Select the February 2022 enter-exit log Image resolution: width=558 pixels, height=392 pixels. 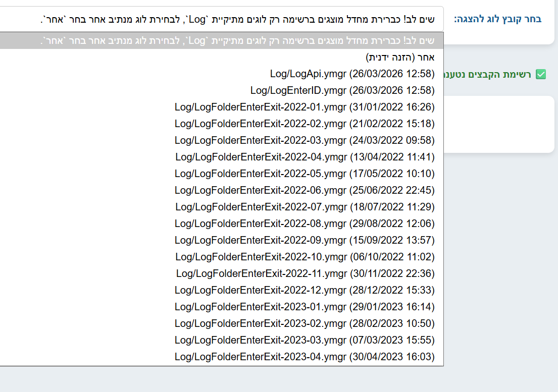click(305, 123)
